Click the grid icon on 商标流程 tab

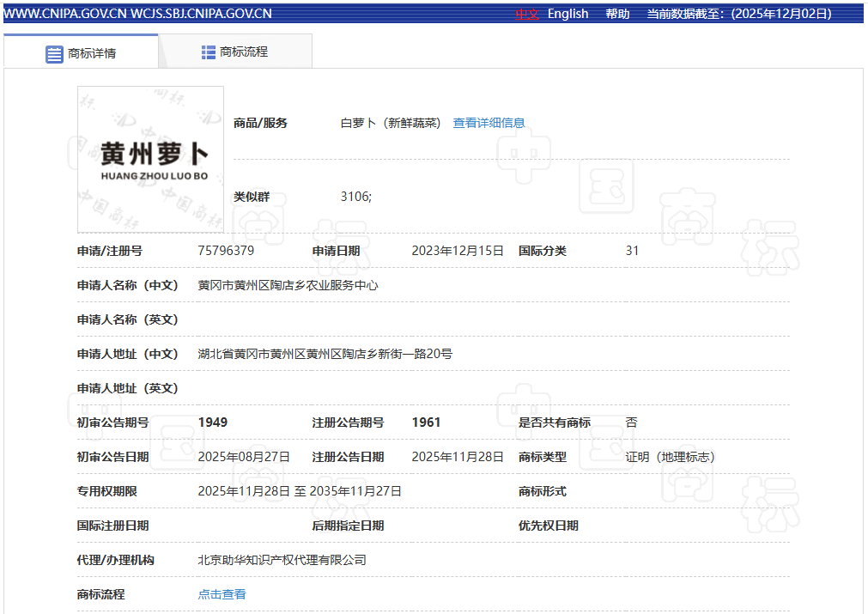[x=209, y=52]
